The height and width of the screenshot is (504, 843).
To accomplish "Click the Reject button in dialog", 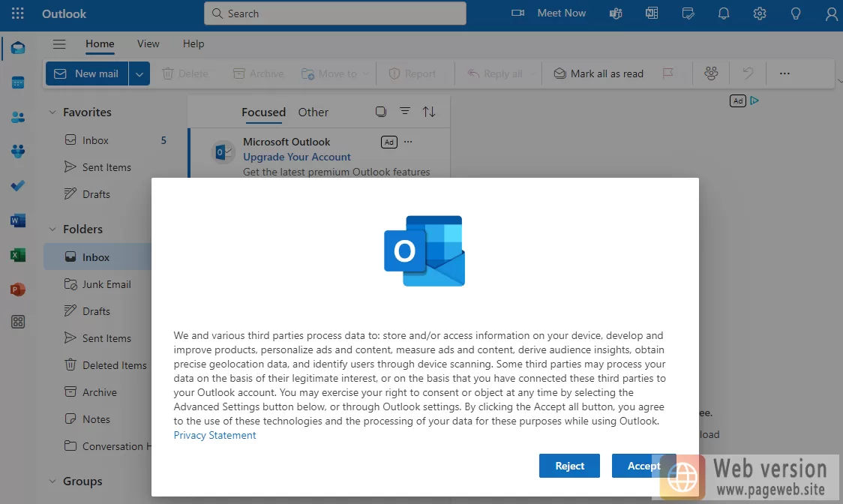I will tap(569, 466).
